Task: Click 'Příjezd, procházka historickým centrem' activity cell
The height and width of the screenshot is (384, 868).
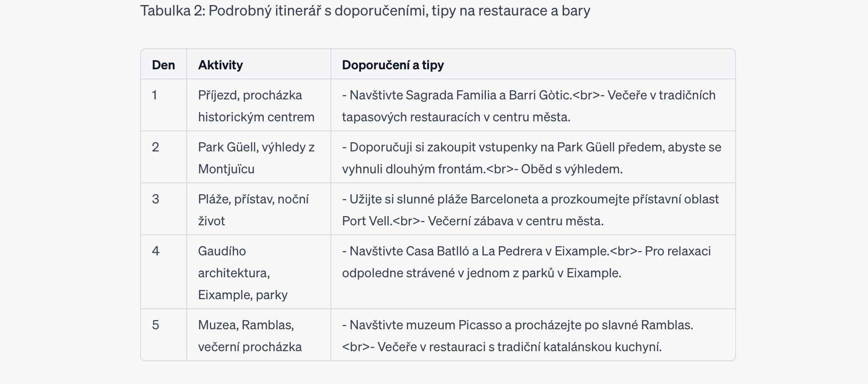Action: (x=256, y=106)
